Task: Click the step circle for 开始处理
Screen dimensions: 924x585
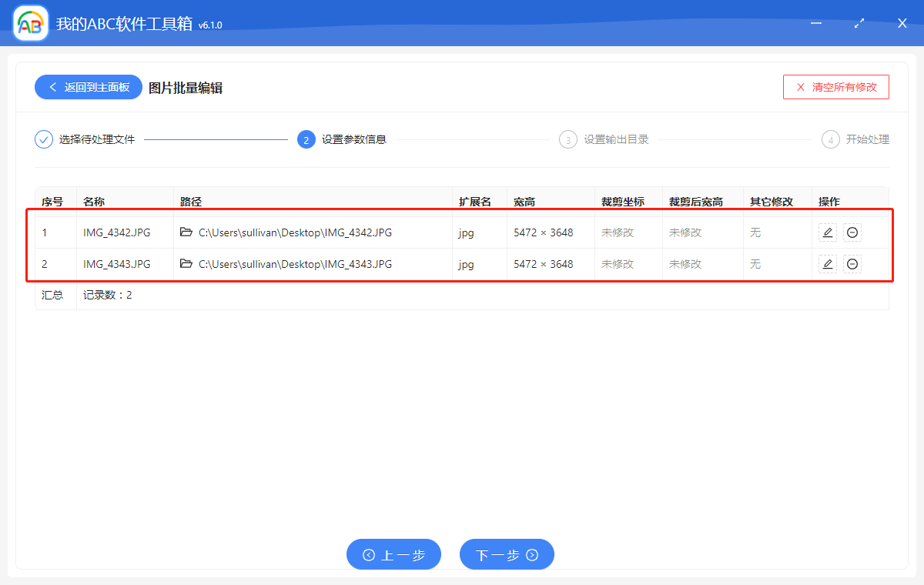Action: click(x=830, y=139)
